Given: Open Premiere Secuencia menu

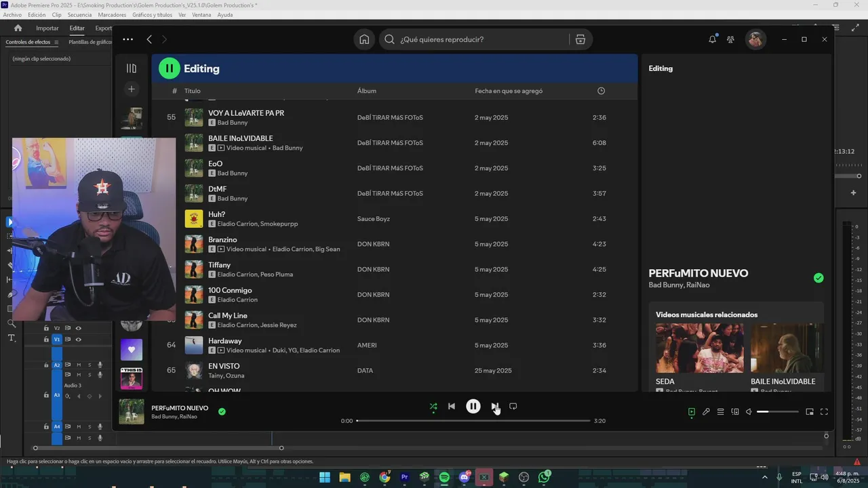Looking at the screenshot, I should [x=79, y=15].
